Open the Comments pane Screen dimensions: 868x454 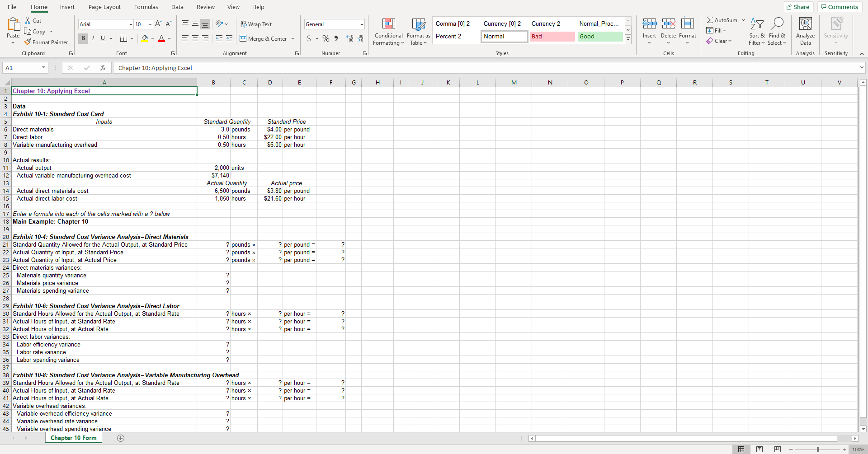(839, 6)
